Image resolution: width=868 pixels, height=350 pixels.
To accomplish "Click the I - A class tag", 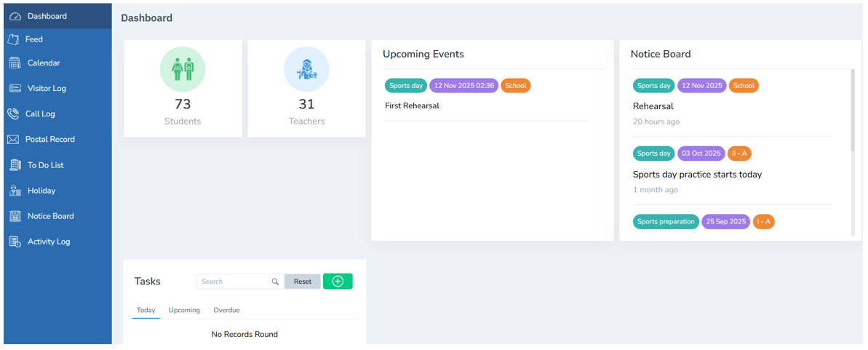I will click(764, 221).
